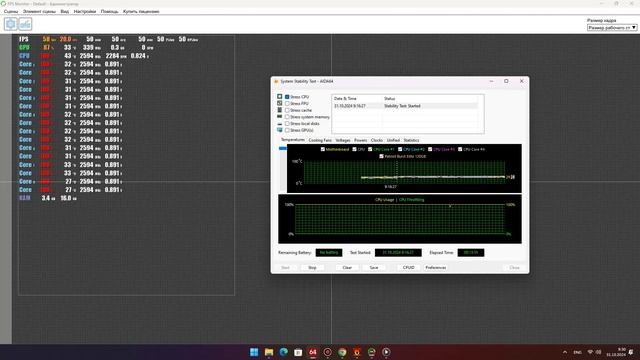Click the CPU chip icon beside Stress CPU
Screen dimensions: 640x360
(x=280, y=97)
